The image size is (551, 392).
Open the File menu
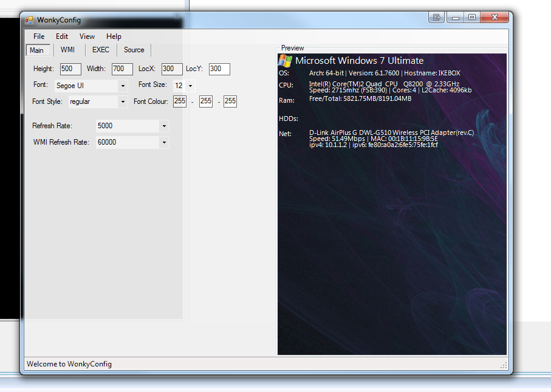[39, 36]
